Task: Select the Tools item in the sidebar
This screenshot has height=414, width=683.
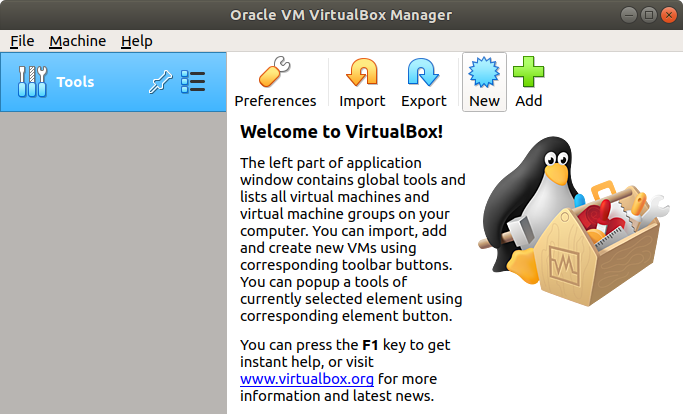Action: click(113, 82)
